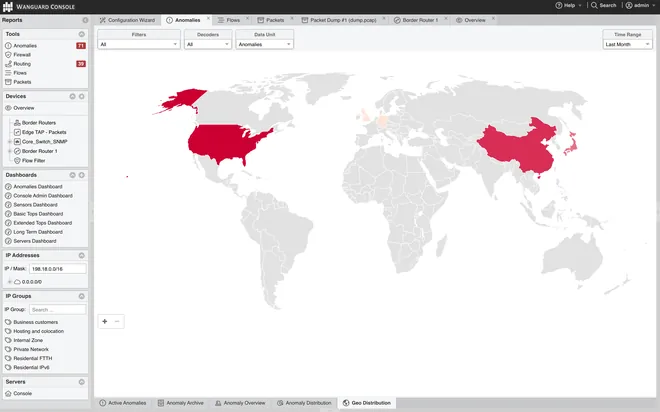Open Search in the top bar
Viewport: 660px width, 412px height.
604,5
